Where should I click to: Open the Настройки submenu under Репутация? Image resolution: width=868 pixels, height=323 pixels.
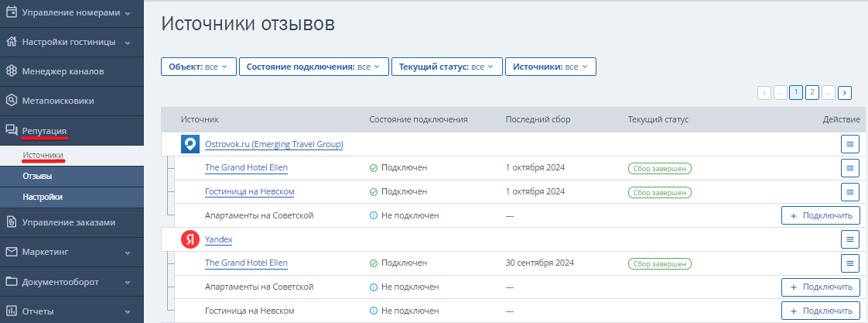coord(72,198)
